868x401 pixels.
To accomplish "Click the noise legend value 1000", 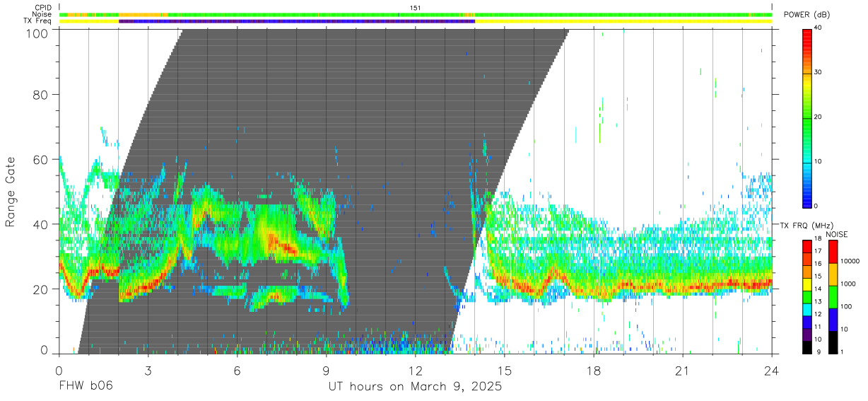I will pyautogui.click(x=849, y=284).
